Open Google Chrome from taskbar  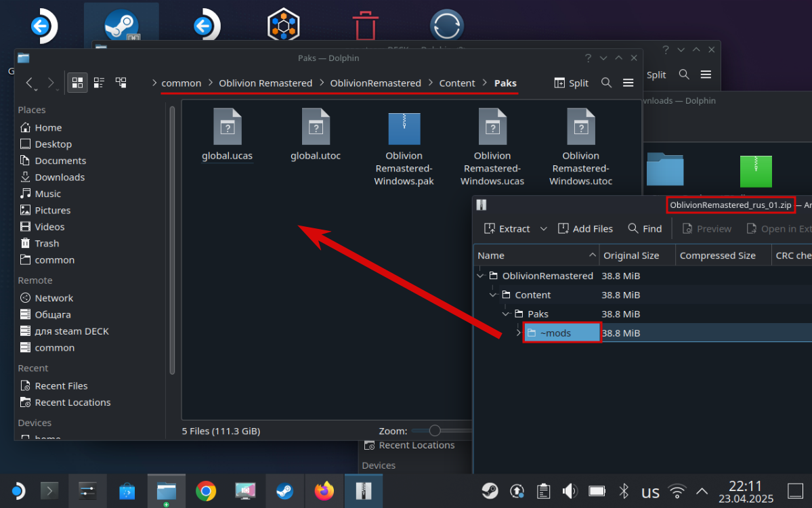[206, 491]
